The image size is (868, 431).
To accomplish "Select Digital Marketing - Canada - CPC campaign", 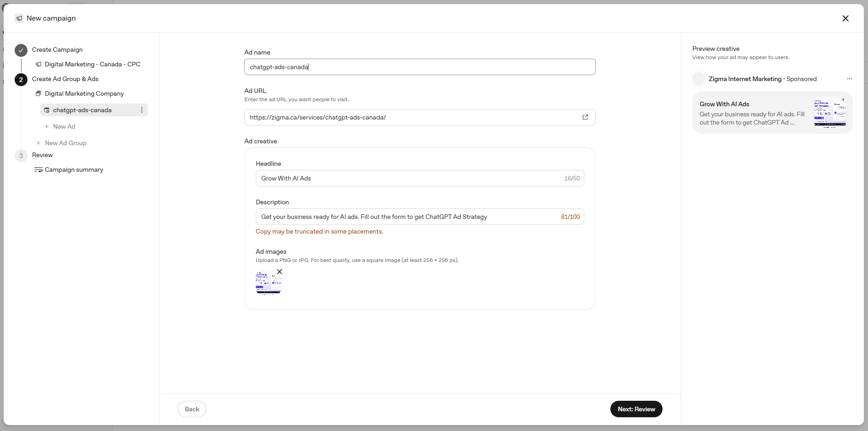I will (92, 64).
